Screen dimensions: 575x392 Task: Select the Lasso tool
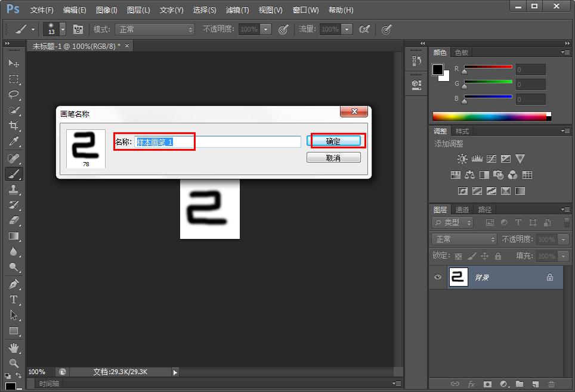[x=13, y=95]
